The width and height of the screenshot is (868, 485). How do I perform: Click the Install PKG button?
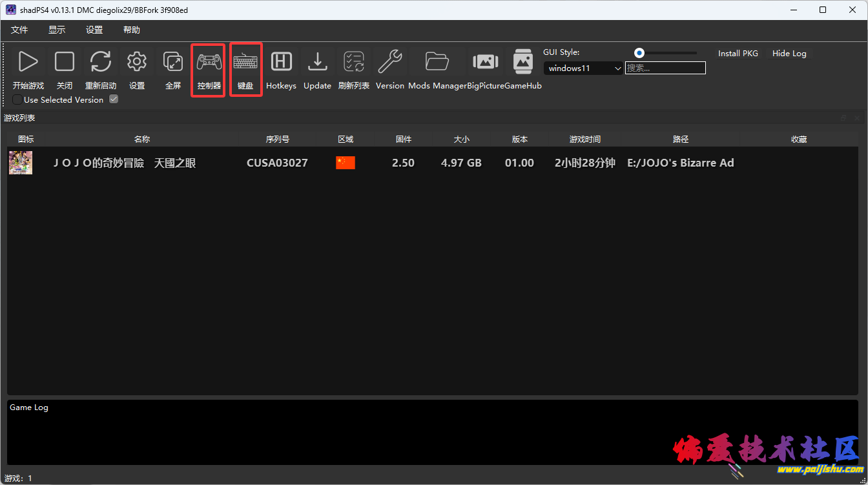click(738, 54)
